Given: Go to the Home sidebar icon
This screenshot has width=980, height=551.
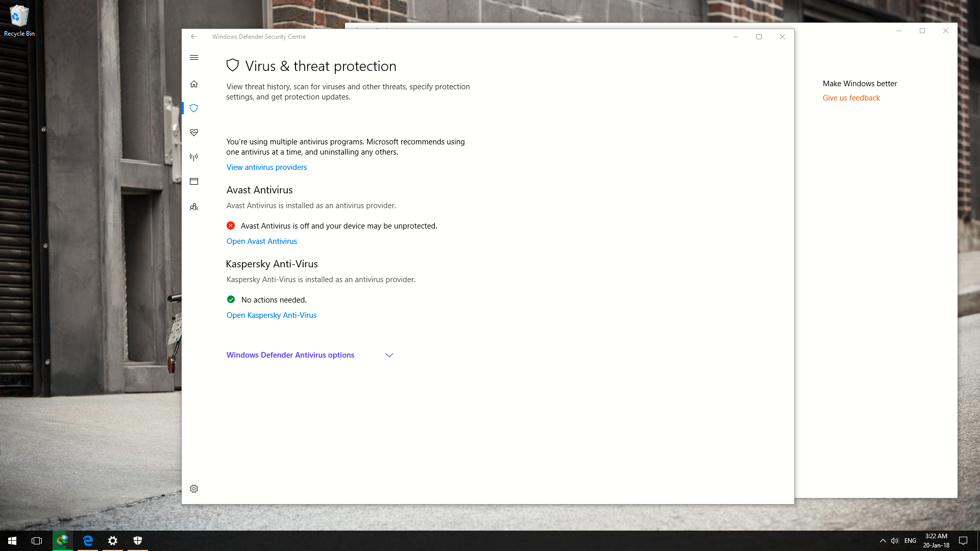Looking at the screenshot, I should click(194, 84).
